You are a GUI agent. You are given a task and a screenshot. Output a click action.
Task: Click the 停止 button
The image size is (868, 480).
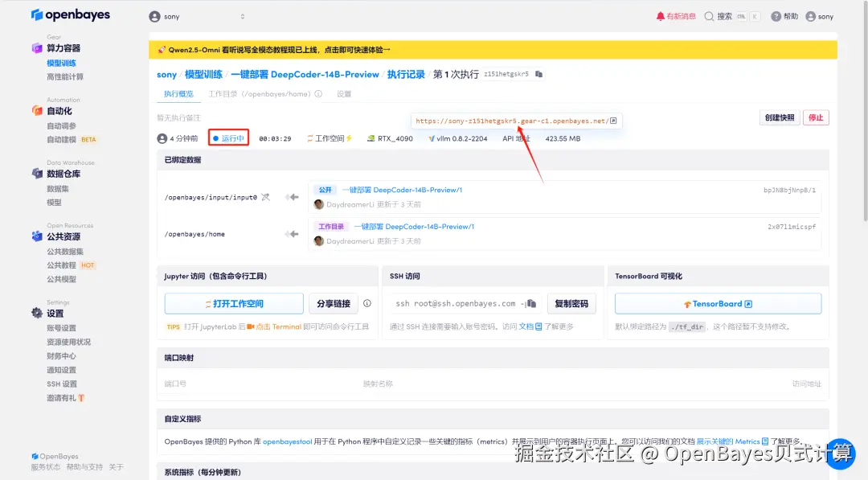(816, 118)
